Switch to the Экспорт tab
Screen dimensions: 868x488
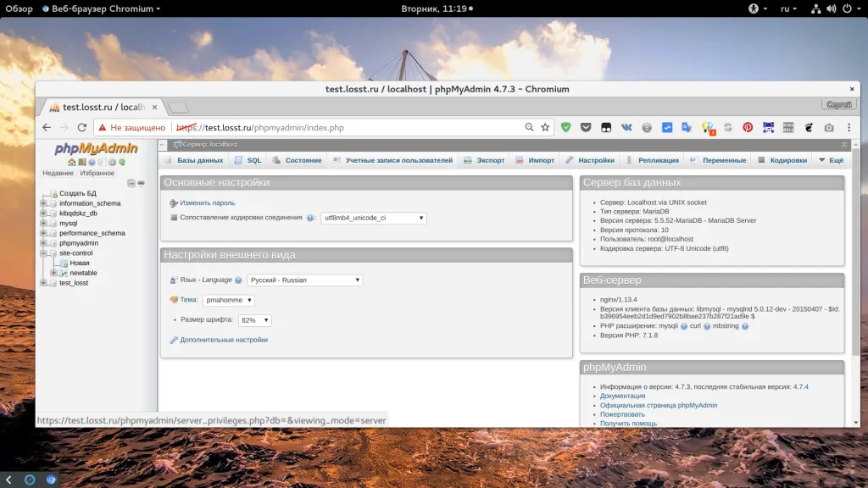click(484, 160)
